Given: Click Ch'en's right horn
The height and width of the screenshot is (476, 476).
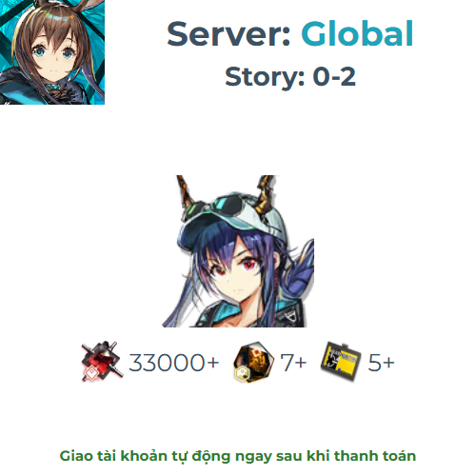Looking at the screenshot, I should pyautogui.click(x=266, y=193).
